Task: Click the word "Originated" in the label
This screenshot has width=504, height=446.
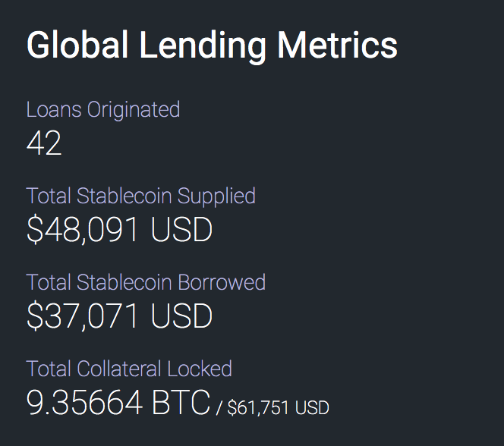Action: click(134, 109)
